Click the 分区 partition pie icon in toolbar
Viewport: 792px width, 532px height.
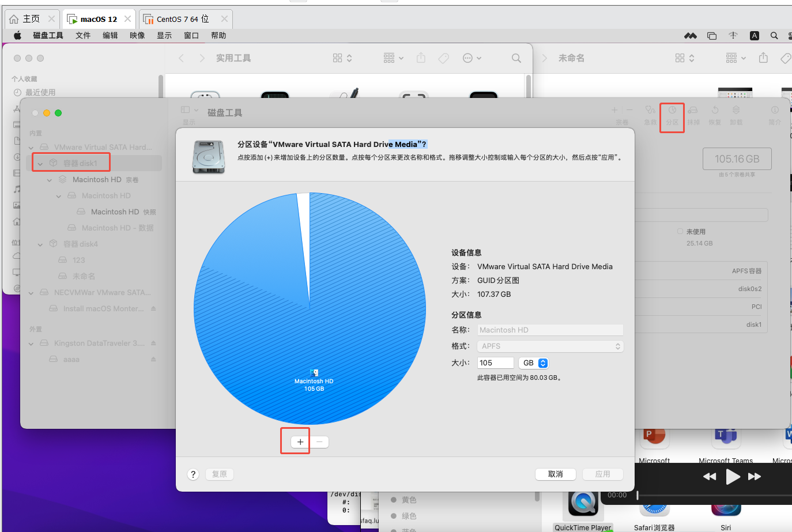672,110
